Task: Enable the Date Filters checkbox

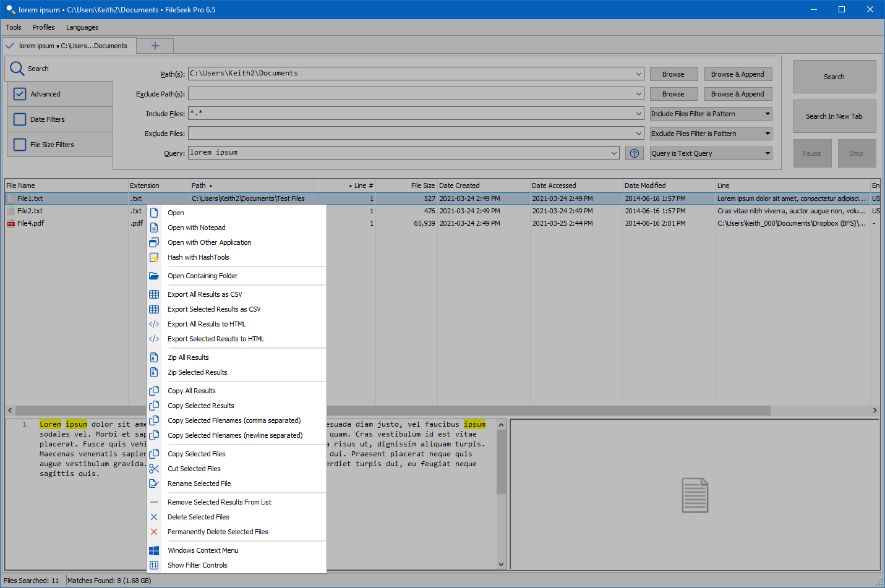Action: click(20, 119)
